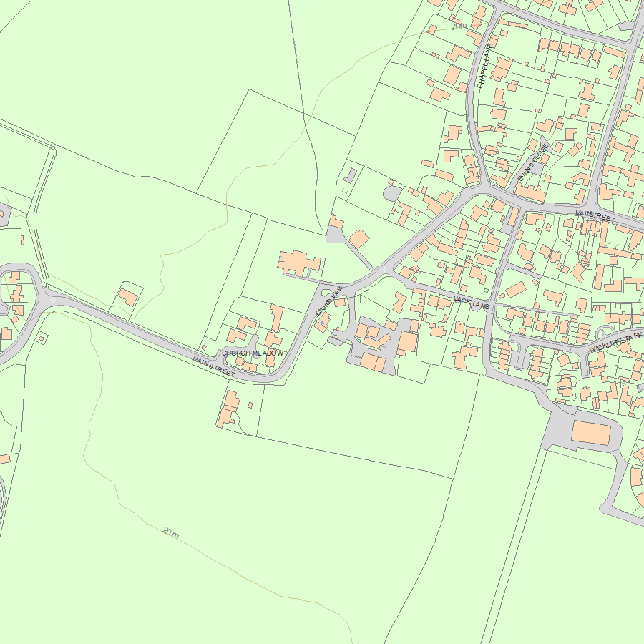Click the blue marker beside Church View
Viewport: 644px width, 644px height.
[323, 323]
